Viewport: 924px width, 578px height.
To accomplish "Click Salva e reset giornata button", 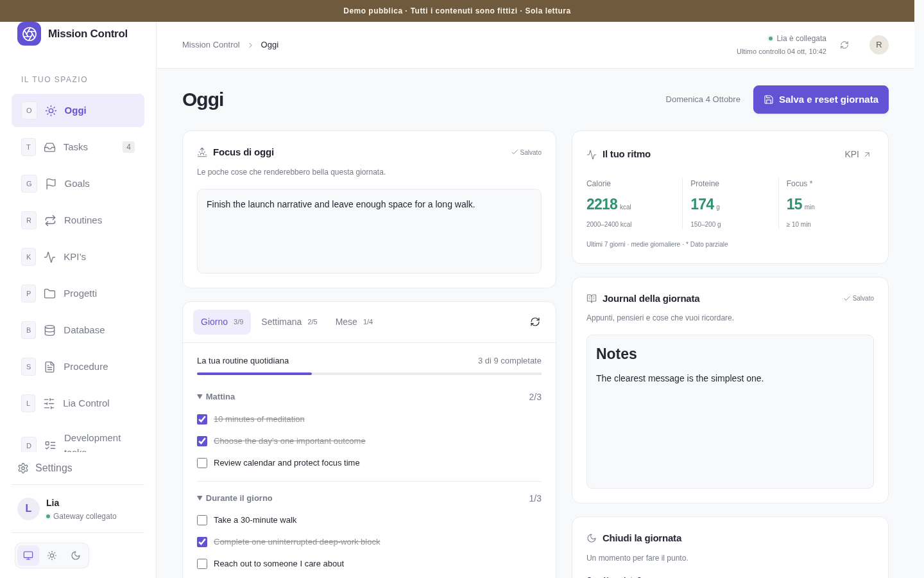I will coord(821,100).
